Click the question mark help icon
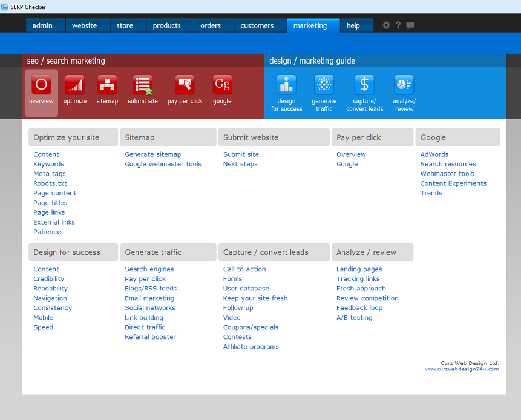 [x=398, y=25]
